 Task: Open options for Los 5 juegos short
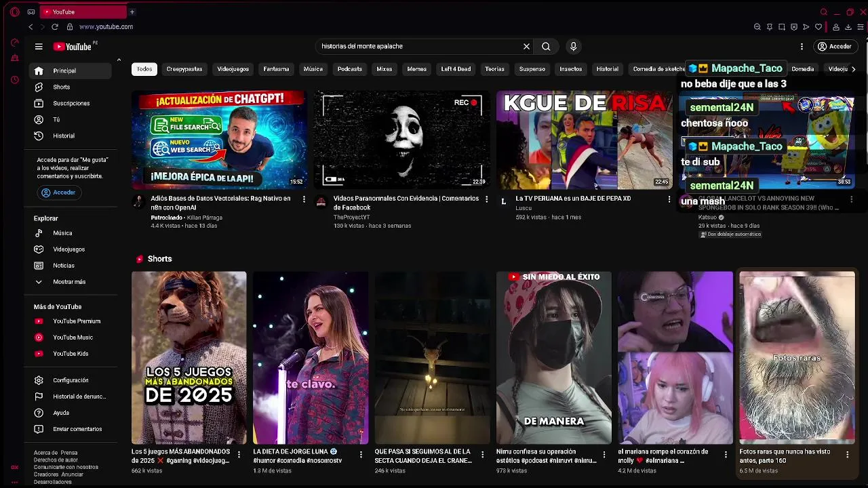(239, 455)
